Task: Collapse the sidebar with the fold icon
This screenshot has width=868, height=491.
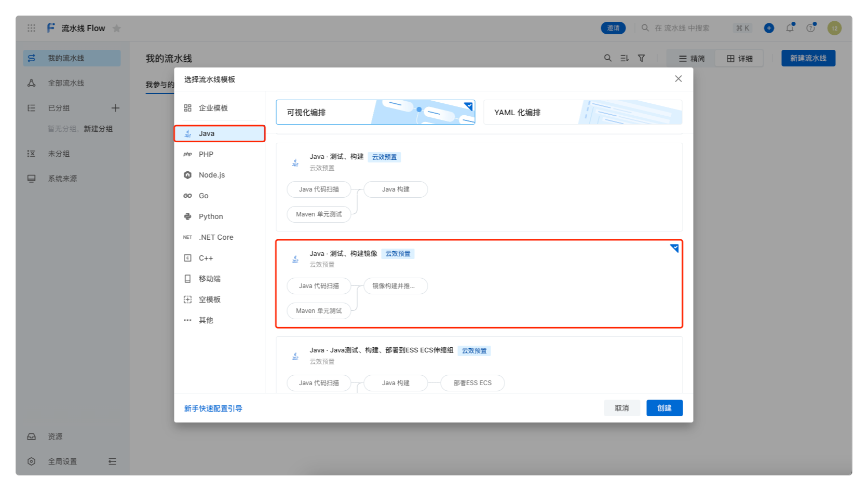Action: [112, 461]
